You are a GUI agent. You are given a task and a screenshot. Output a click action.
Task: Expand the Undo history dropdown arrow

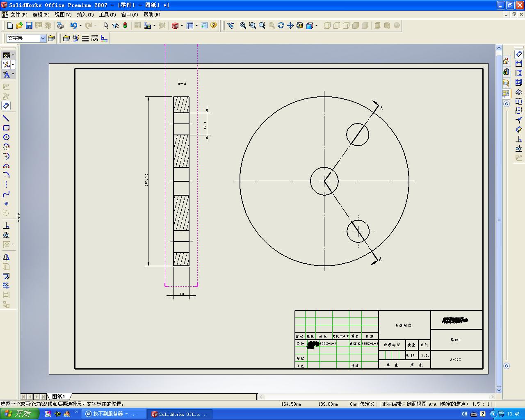click(80, 25)
